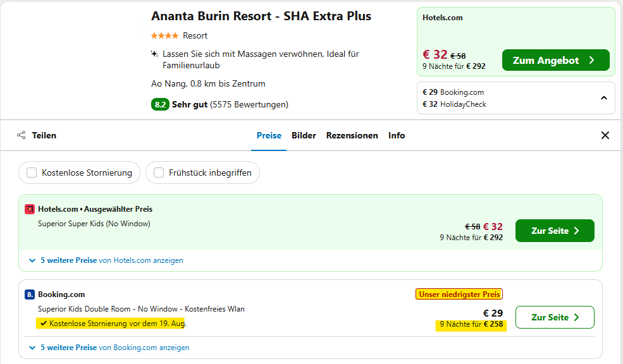The image size is (623, 364).
Task: Click the sparkle highlights icon beside Massagen text
Action: (154, 54)
